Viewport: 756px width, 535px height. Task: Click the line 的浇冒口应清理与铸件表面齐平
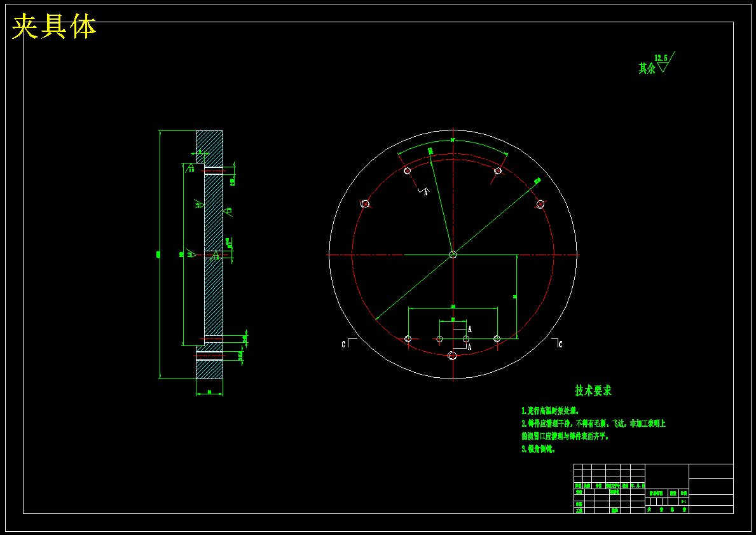point(565,436)
